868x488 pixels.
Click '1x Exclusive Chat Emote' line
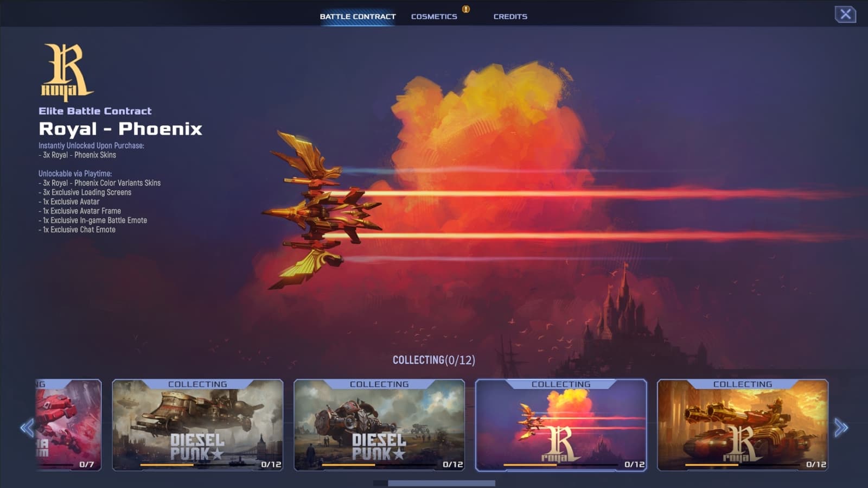[77, 230]
